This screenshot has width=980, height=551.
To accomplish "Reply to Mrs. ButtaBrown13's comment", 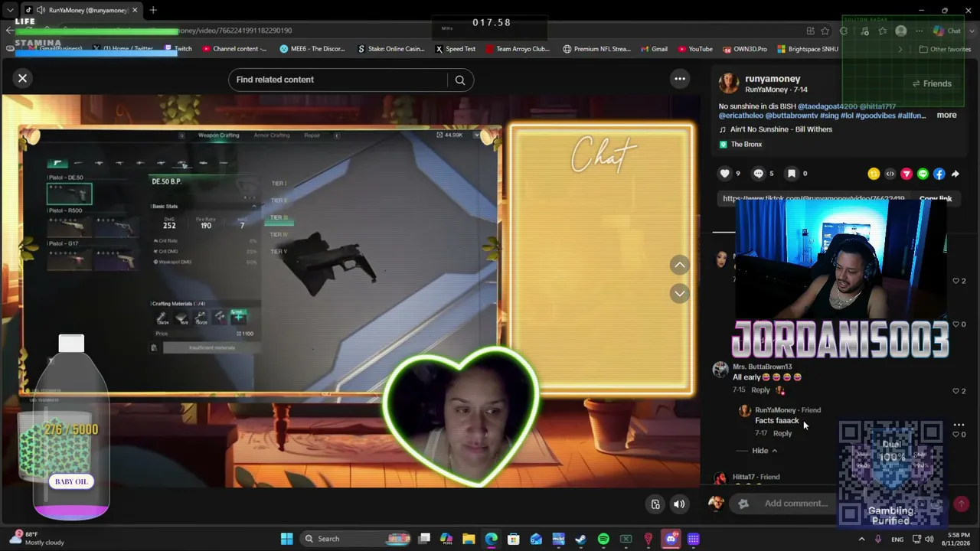I will (760, 390).
